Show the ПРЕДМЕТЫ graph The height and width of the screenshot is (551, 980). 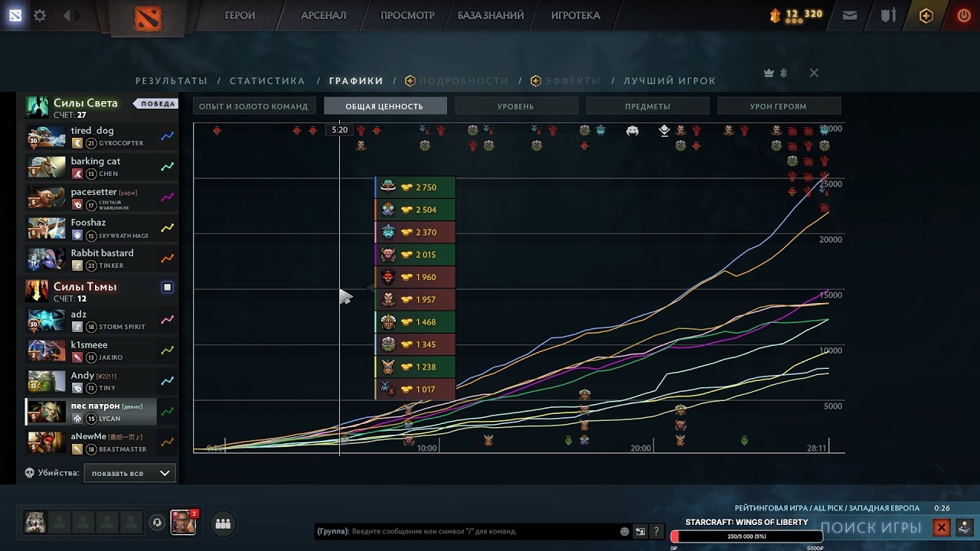coord(647,106)
